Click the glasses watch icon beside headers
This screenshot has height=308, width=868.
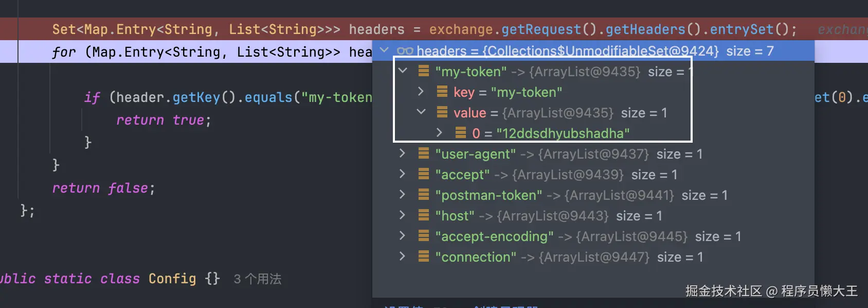pyautogui.click(x=405, y=51)
